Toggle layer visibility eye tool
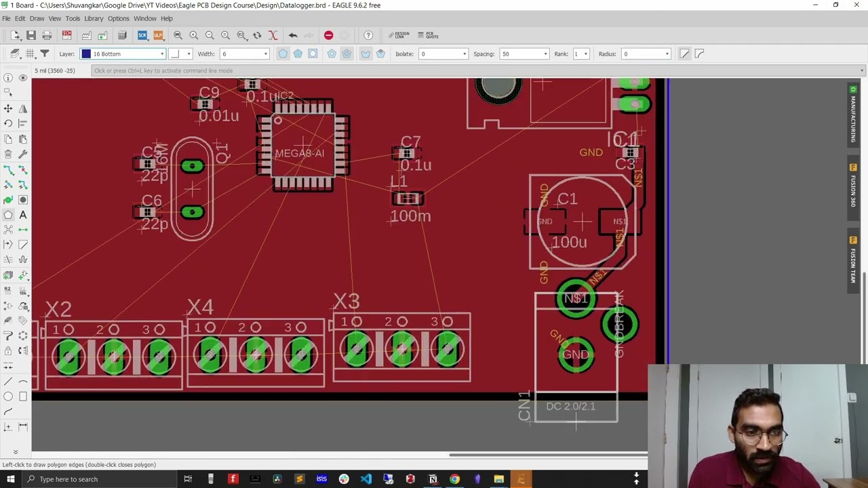This screenshot has width=868, height=488. click(x=23, y=78)
